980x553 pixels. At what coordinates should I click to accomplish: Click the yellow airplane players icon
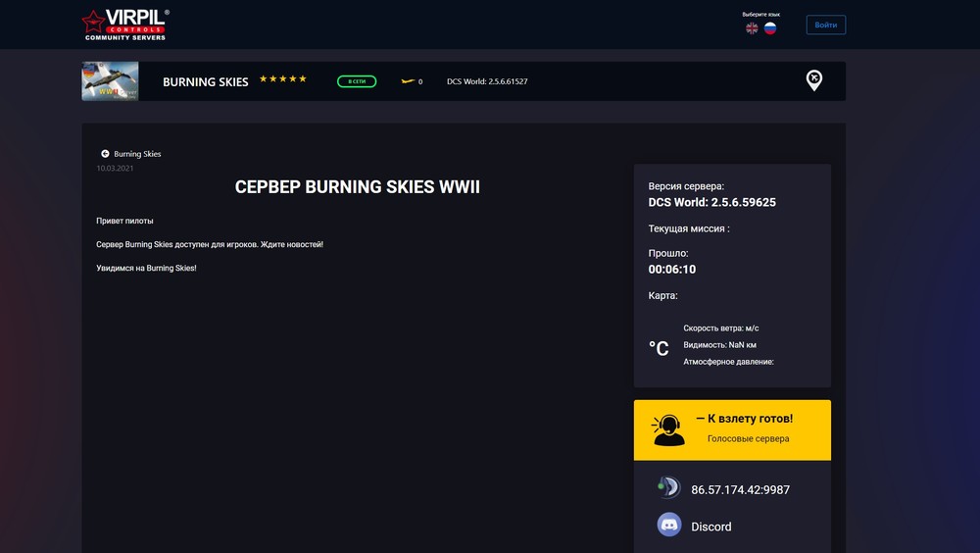pos(408,81)
